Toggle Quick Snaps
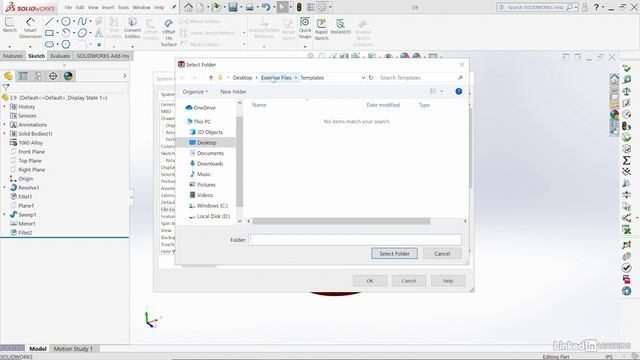 pos(305,28)
